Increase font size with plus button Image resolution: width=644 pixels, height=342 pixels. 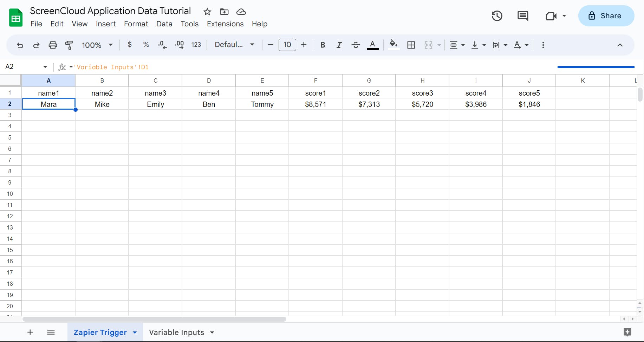[304, 45]
